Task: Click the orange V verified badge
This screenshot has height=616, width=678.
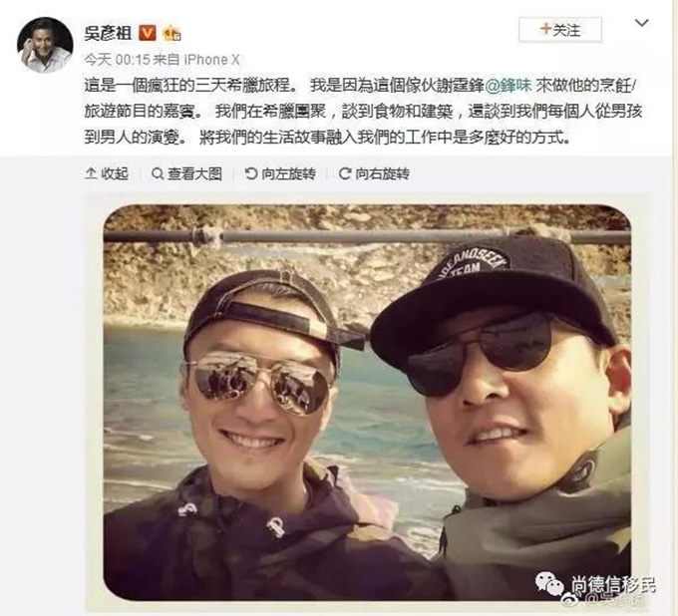Action: (147, 33)
